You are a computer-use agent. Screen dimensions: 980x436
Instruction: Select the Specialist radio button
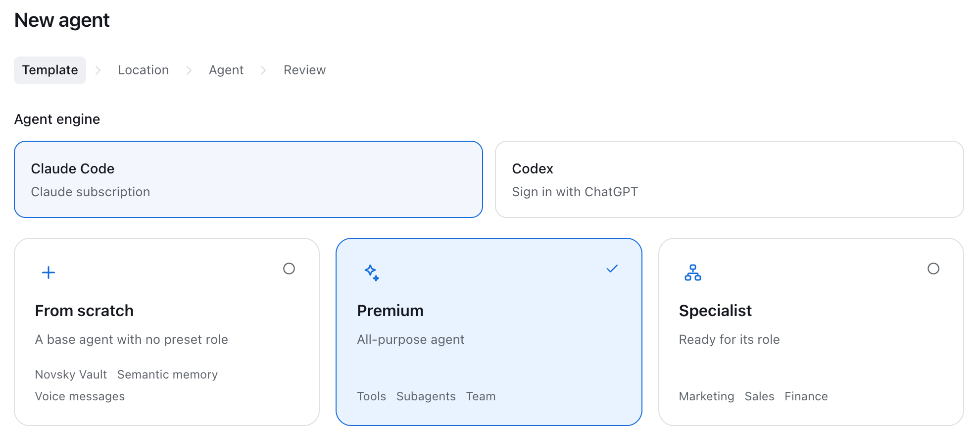(933, 269)
